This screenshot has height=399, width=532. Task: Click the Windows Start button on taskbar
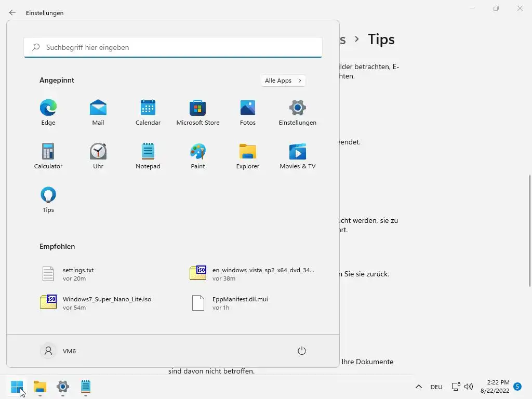[17, 387]
